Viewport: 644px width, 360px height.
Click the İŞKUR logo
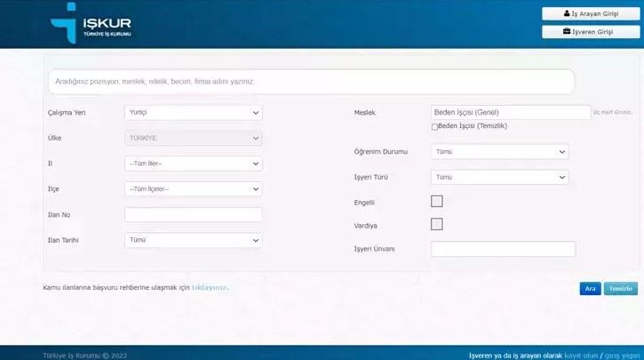91,23
